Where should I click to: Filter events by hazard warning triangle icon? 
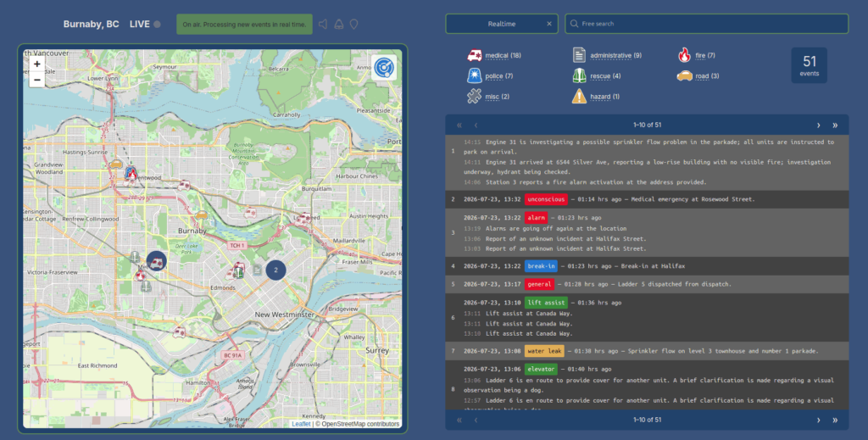[x=579, y=97]
